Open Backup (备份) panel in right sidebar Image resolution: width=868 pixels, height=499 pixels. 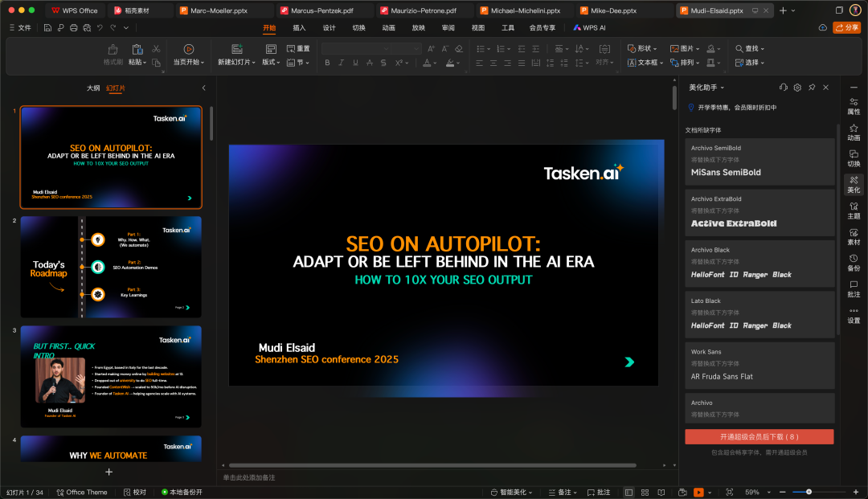pos(854,263)
